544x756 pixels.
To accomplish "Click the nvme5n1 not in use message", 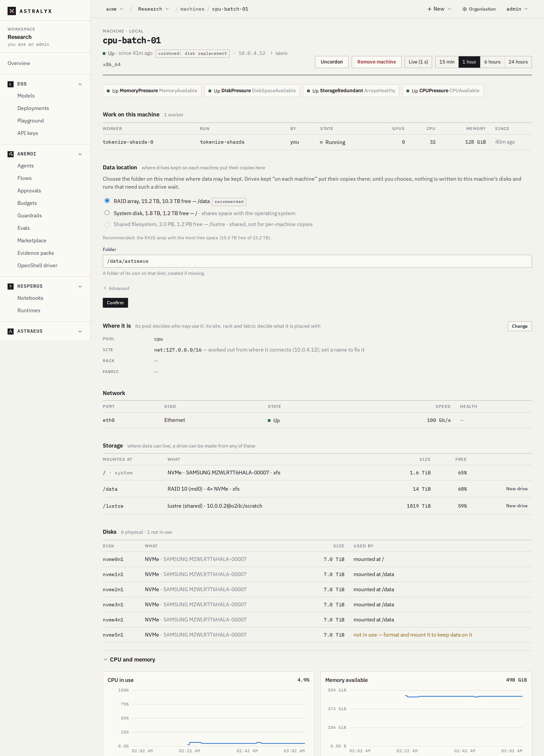I will (413, 635).
